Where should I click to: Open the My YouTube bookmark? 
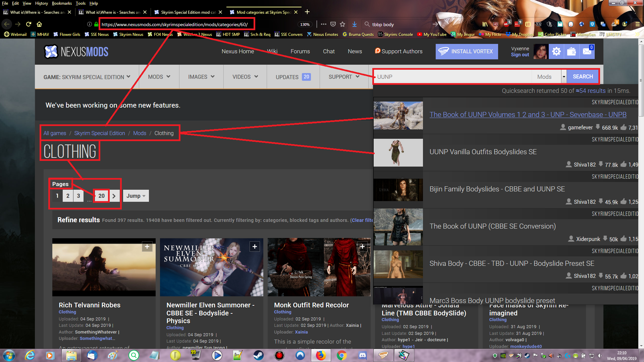pos(432,35)
